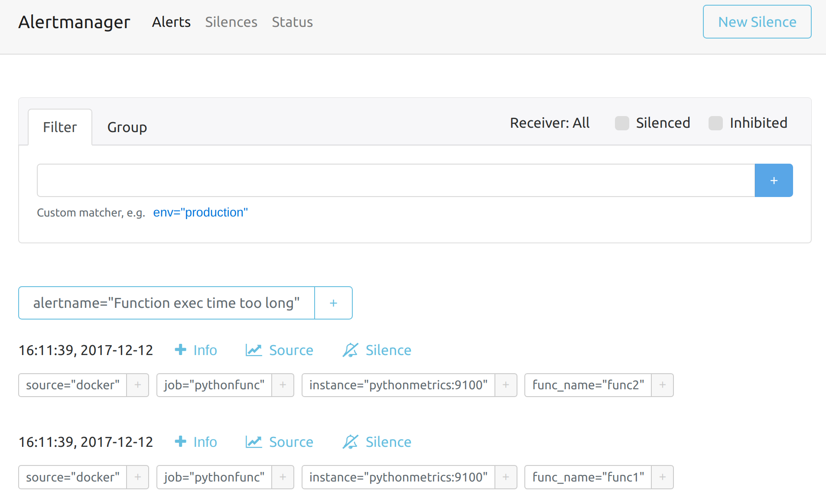Click the New Silence button
826x504 pixels.
point(757,22)
